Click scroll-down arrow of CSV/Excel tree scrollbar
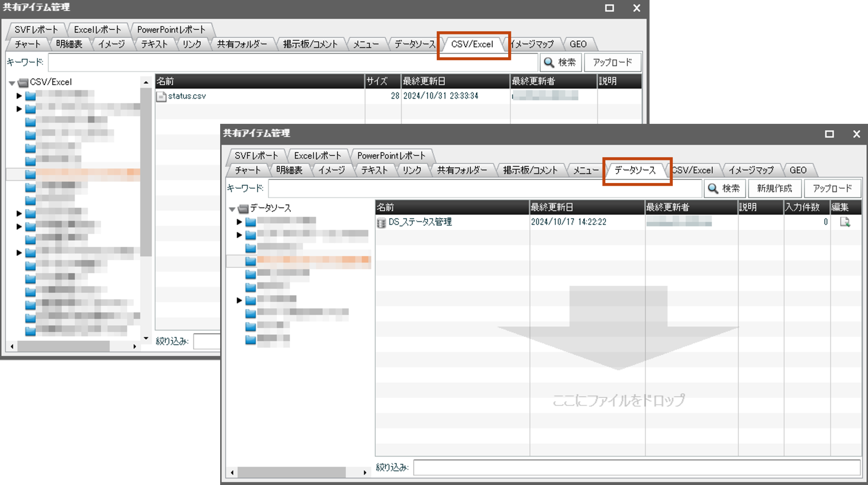This screenshot has width=868, height=485. (146, 338)
